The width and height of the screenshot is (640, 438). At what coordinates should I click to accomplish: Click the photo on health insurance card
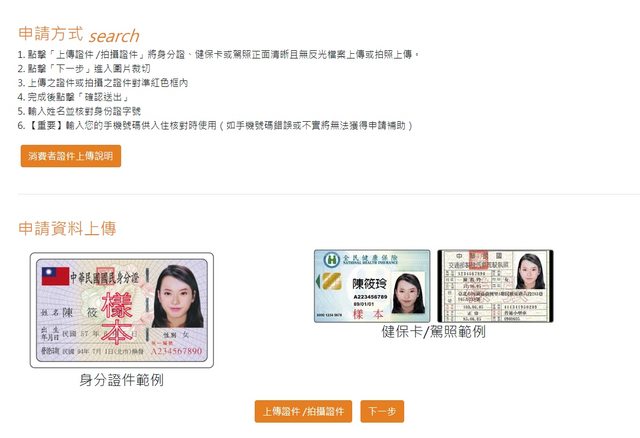tap(409, 294)
